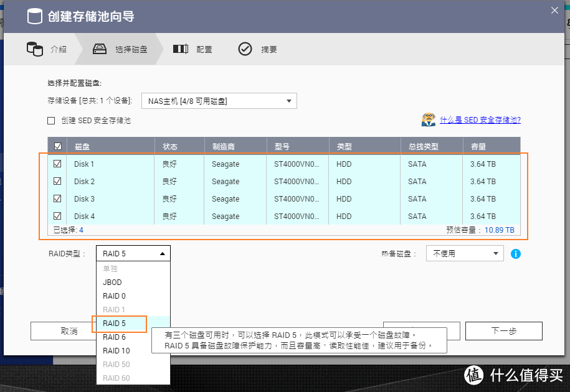Select RAID 0 from the RAID list
Screen dimensions: 570x392
[133, 296]
